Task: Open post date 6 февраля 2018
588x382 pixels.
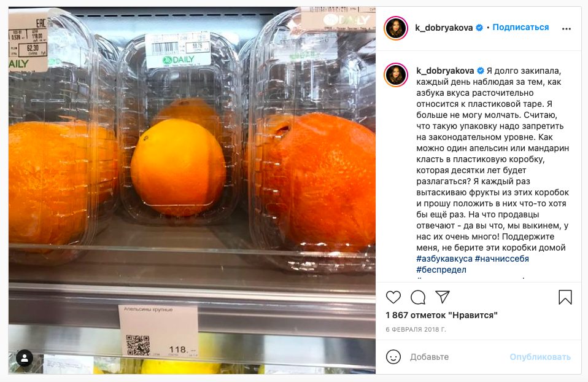Action: 416,329
